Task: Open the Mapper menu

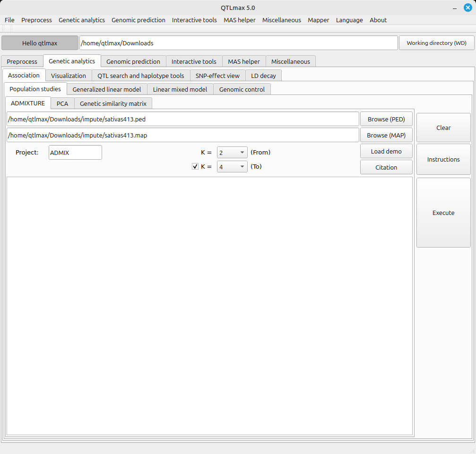Action: pyautogui.click(x=318, y=20)
